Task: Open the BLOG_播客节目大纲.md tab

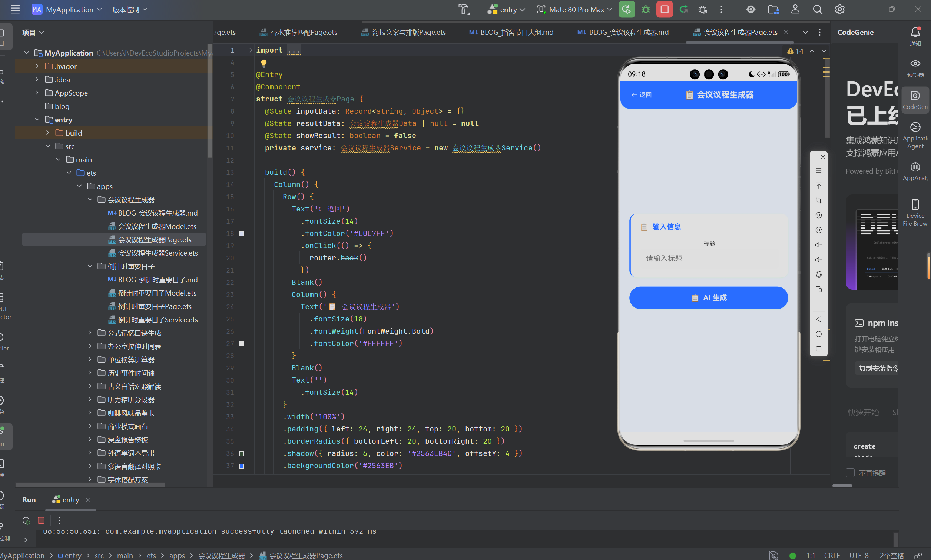Action: tap(511, 32)
